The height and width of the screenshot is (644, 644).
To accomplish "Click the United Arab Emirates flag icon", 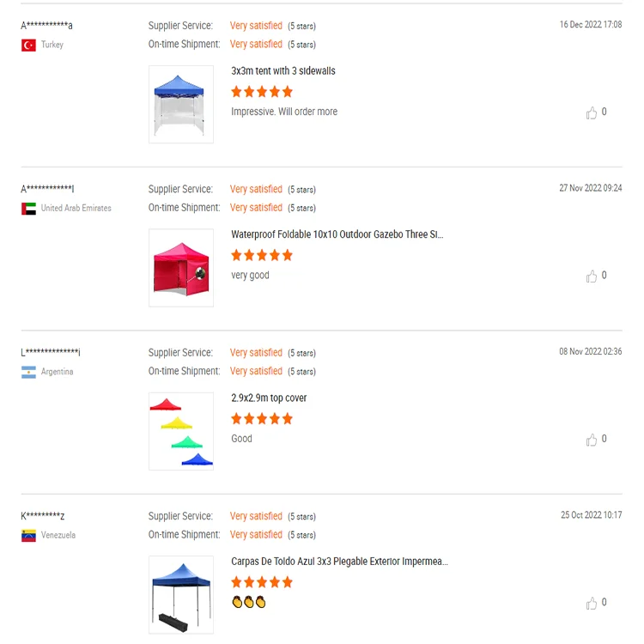I will point(28,209).
